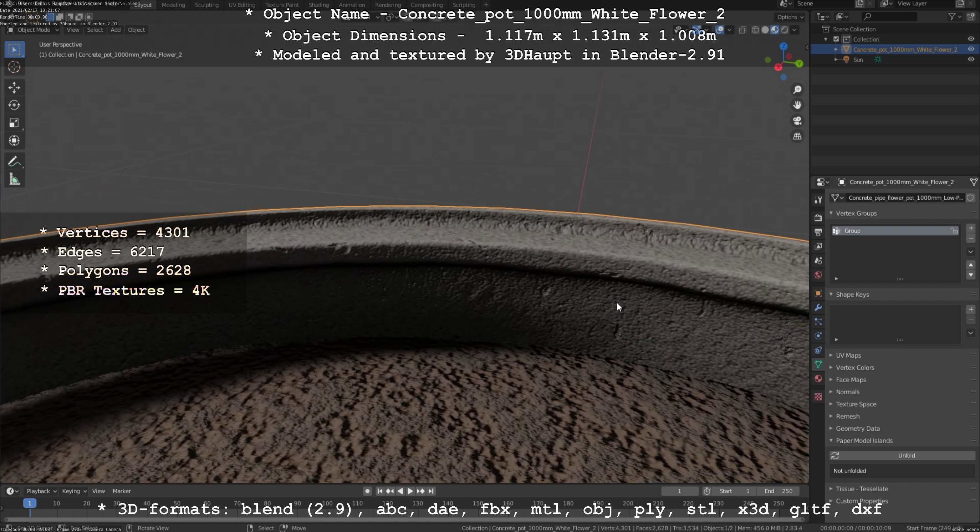The width and height of the screenshot is (980, 532).
Task: Hide Concrete_pot_1000mm_White_Flower_2 object in outliner
Action: (x=971, y=49)
